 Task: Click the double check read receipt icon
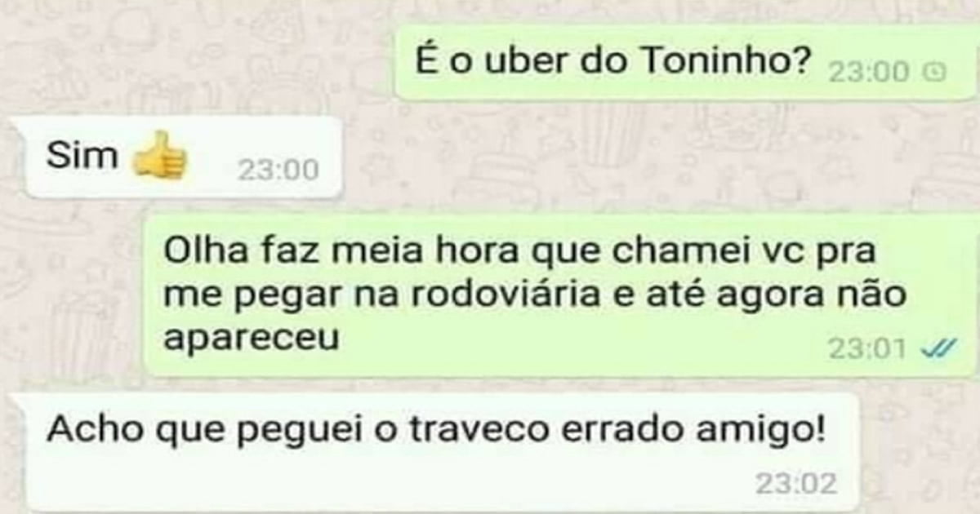937,349
